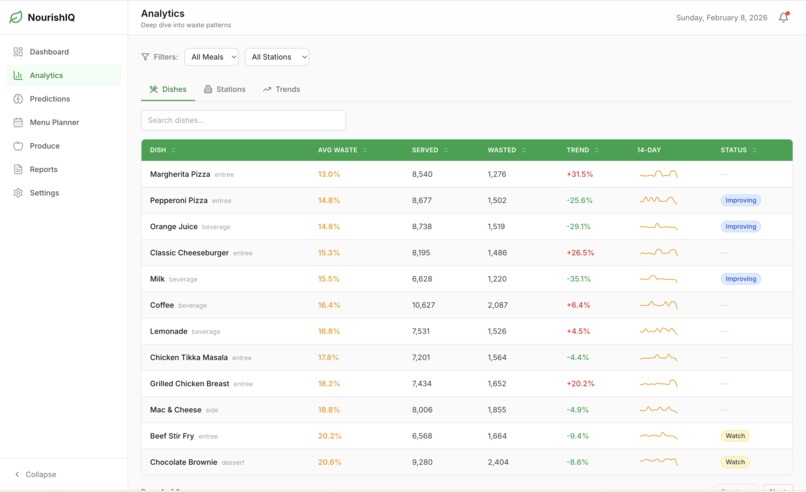
Task: Click Grilled Chicken Breast's +20.2% trend
Action: tap(580, 384)
